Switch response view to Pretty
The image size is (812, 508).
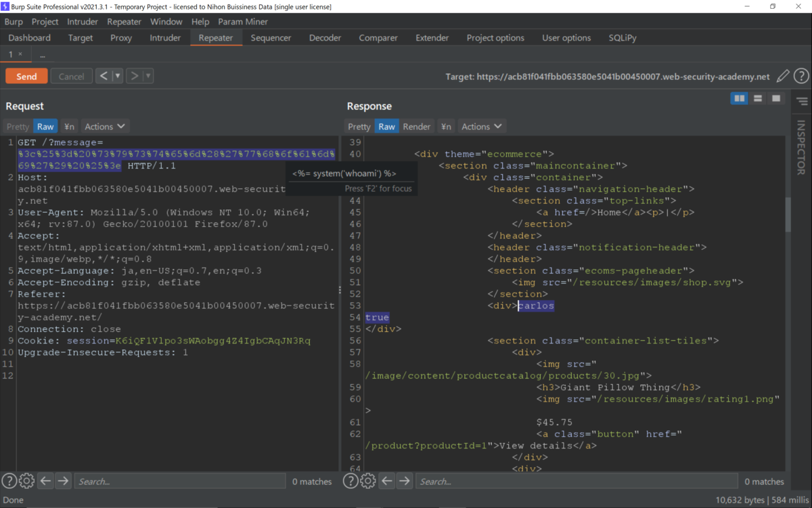[359, 127]
